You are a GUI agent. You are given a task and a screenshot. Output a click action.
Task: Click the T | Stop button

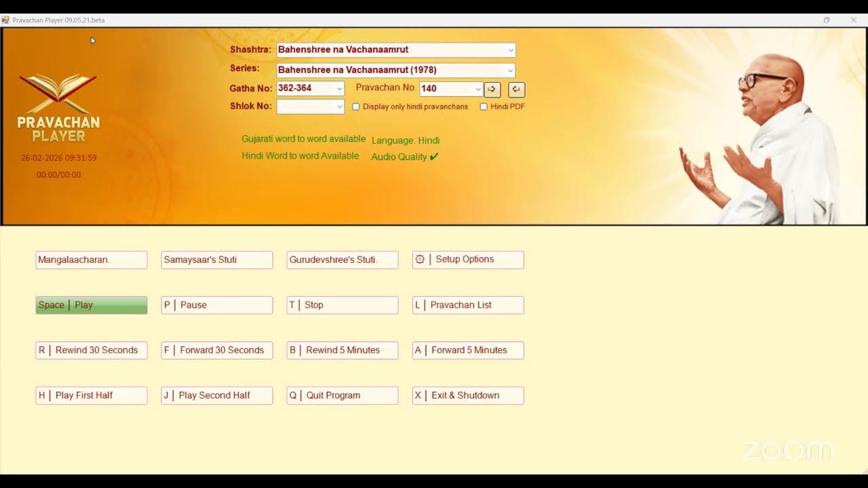[x=342, y=305]
